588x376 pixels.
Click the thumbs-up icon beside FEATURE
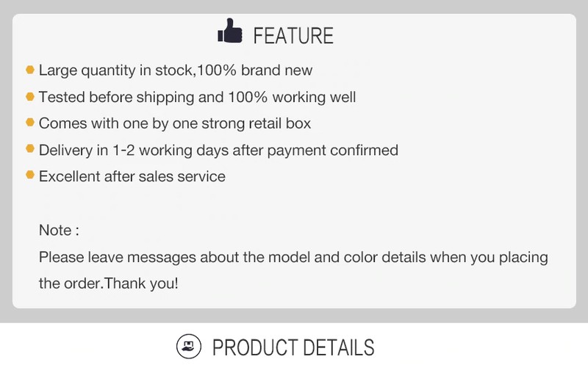tap(231, 34)
